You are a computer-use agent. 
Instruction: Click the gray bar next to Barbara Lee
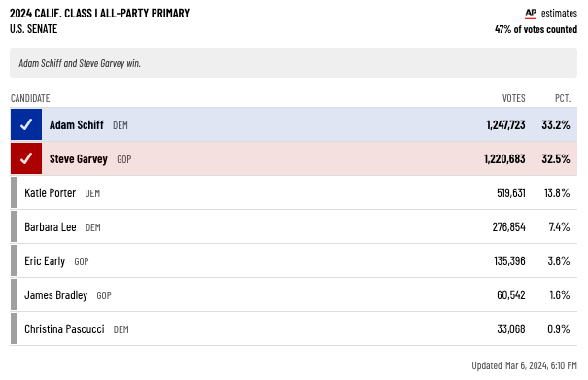tap(14, 226)
